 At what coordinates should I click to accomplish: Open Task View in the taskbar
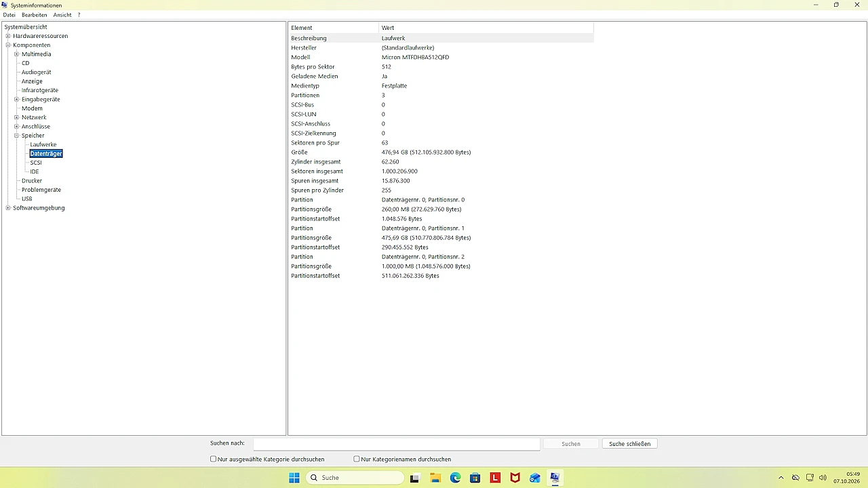click(x=414, y=478)
